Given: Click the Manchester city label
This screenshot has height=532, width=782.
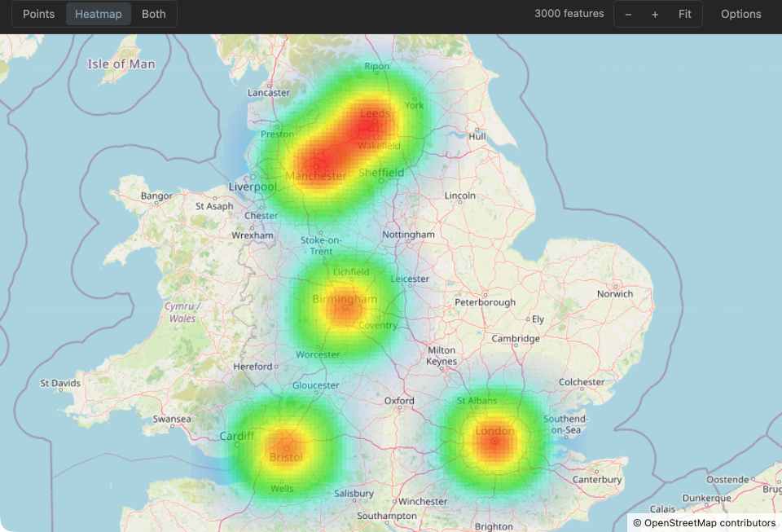Looking at the screenshot, I should point(316,176).
